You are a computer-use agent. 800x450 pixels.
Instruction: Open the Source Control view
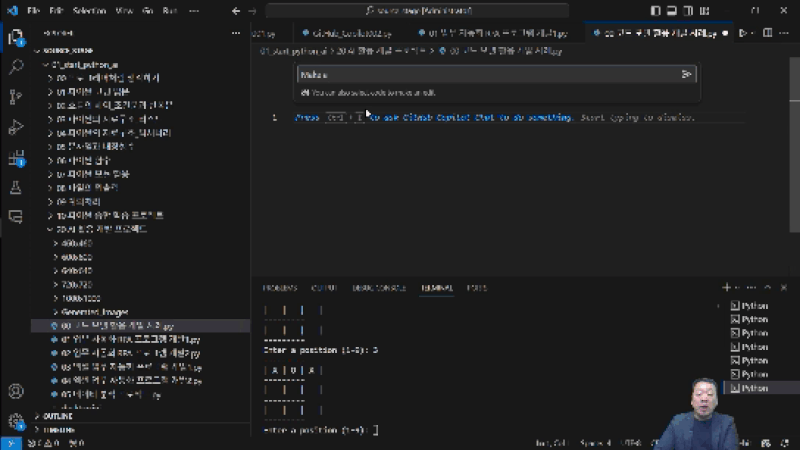click(x=15, y=97)
